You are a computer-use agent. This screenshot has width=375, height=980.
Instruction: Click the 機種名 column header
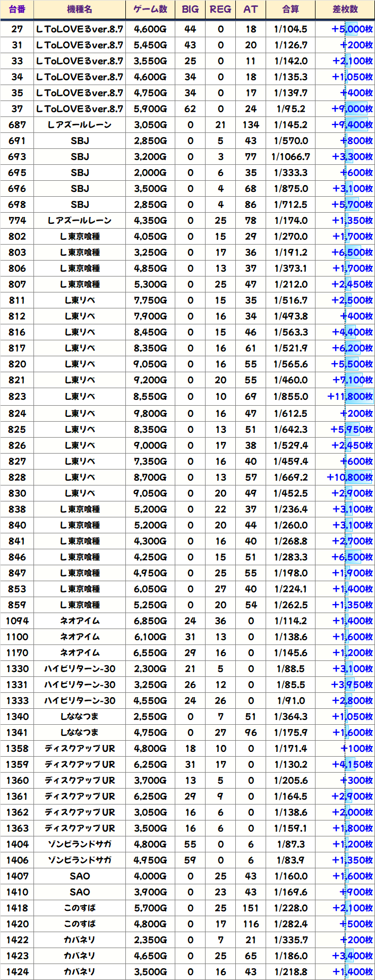(x=80, y=9)
